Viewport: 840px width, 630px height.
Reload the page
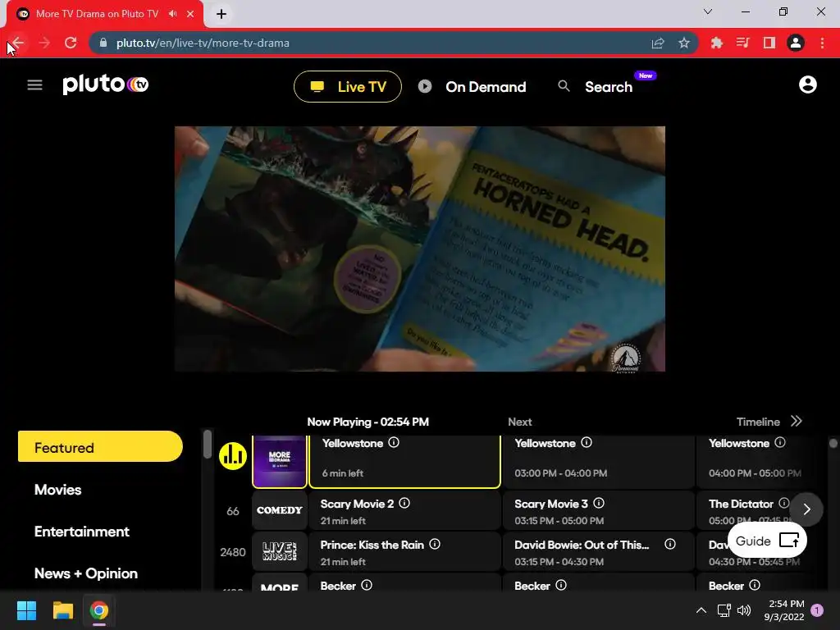[71, 43]
